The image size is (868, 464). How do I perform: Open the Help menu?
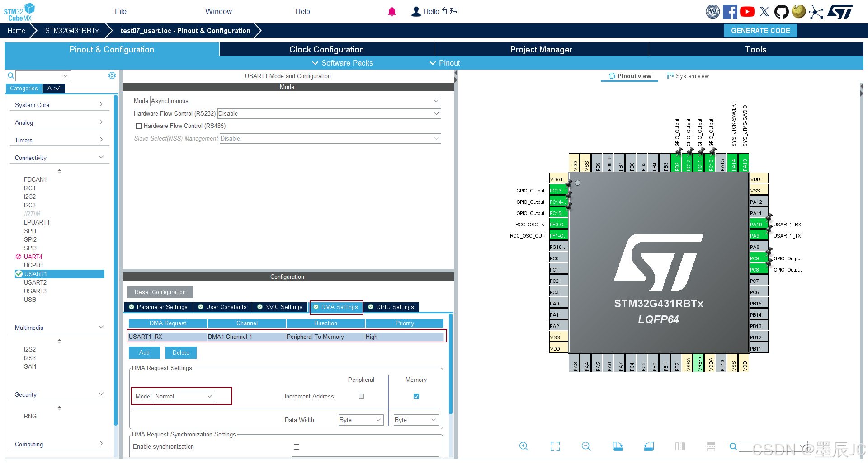(x=303, y=12)
